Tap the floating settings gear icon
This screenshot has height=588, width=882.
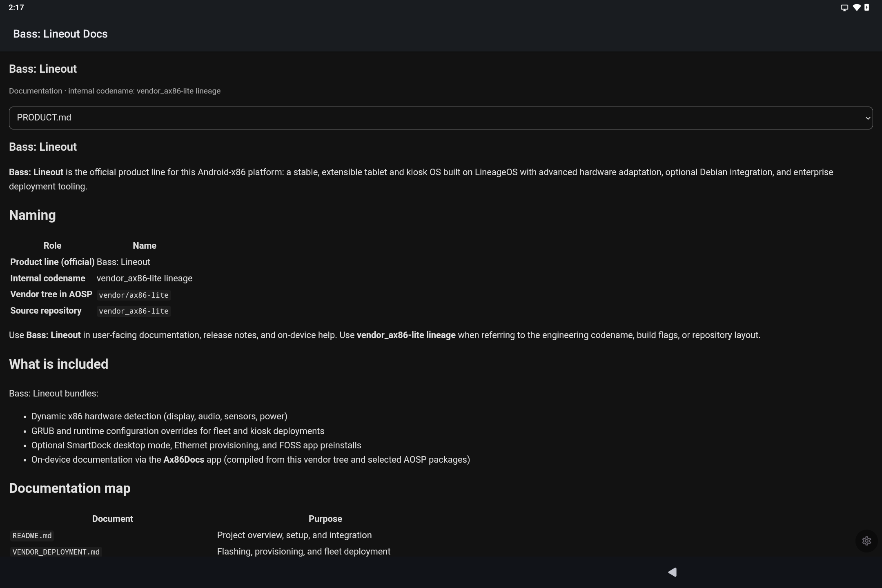866,541
